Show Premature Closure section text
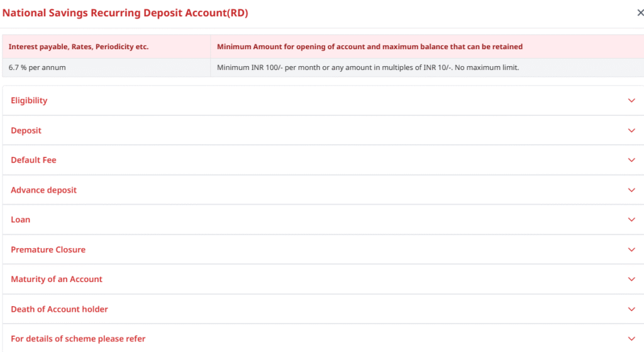This screenshot has width=644, height=352. coord(48,249)
